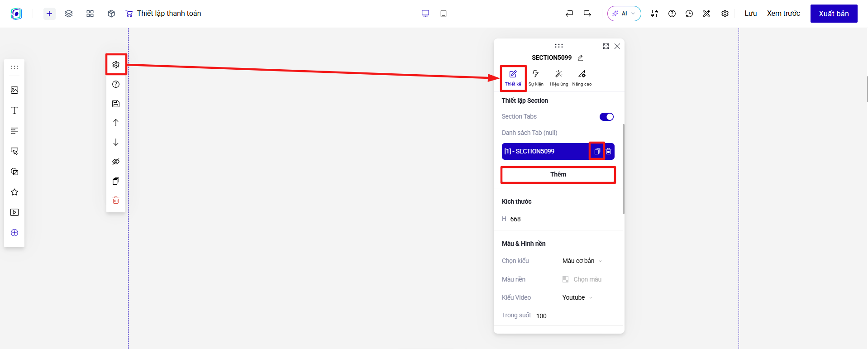Switch to mobile view
The width and height of the screenshot is (868, 349).
[x=444, y=14]
